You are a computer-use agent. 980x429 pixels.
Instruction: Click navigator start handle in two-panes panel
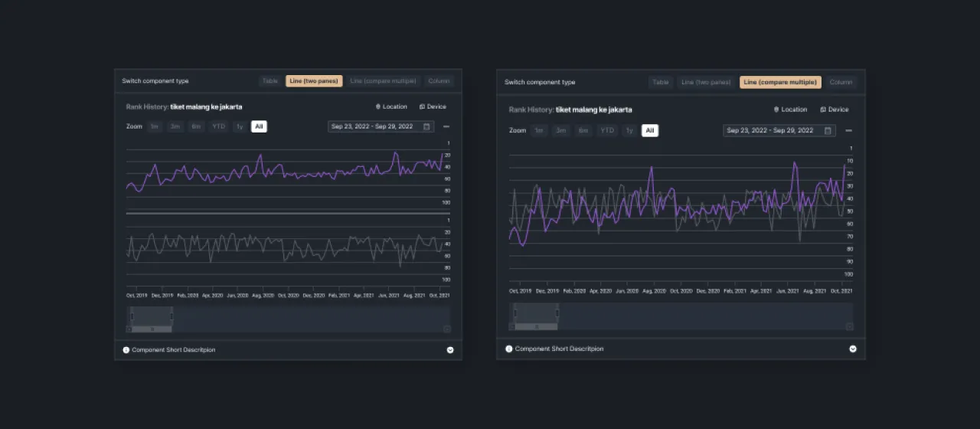point(132,316)
